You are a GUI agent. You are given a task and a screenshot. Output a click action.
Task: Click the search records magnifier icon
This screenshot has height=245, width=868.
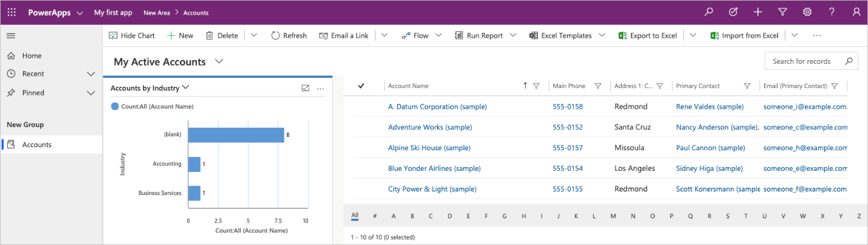[x=849, y=61]
